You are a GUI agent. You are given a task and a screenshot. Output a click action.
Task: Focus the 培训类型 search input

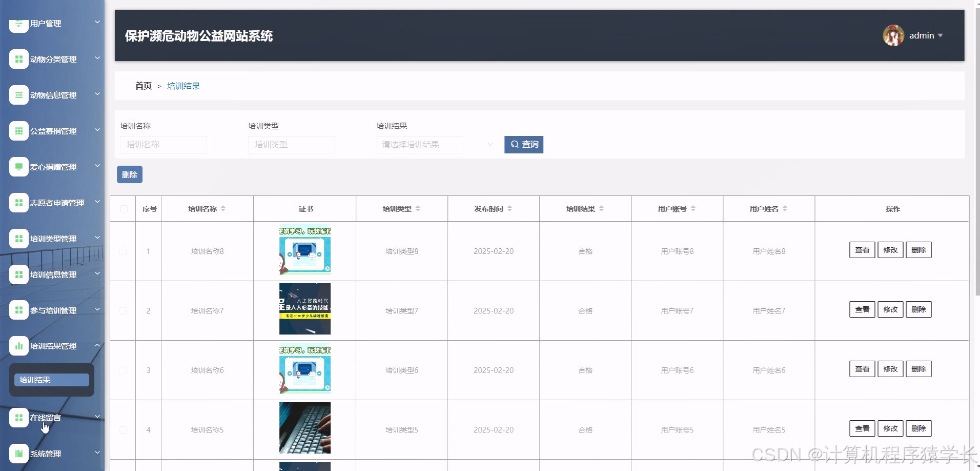tap(292, 145)
